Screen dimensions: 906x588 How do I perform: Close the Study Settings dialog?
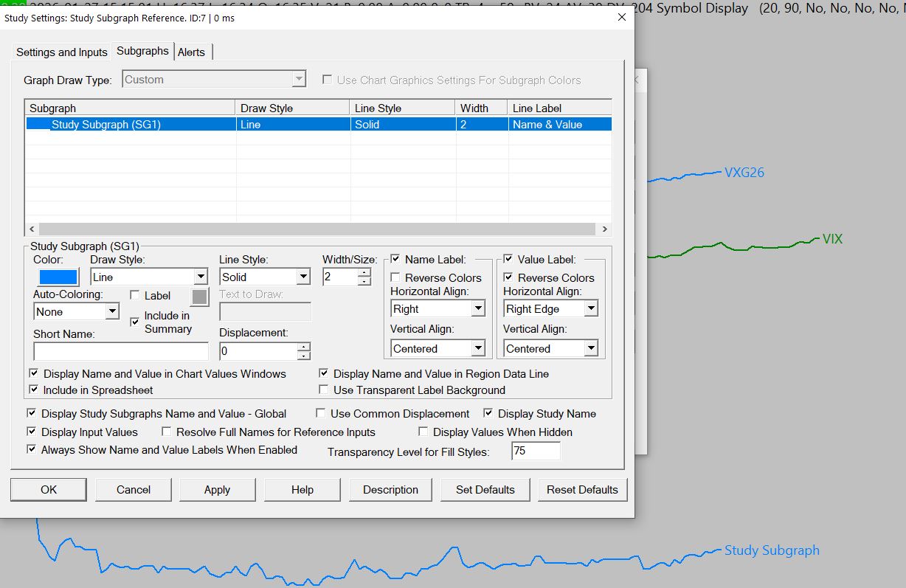[621, 17]
